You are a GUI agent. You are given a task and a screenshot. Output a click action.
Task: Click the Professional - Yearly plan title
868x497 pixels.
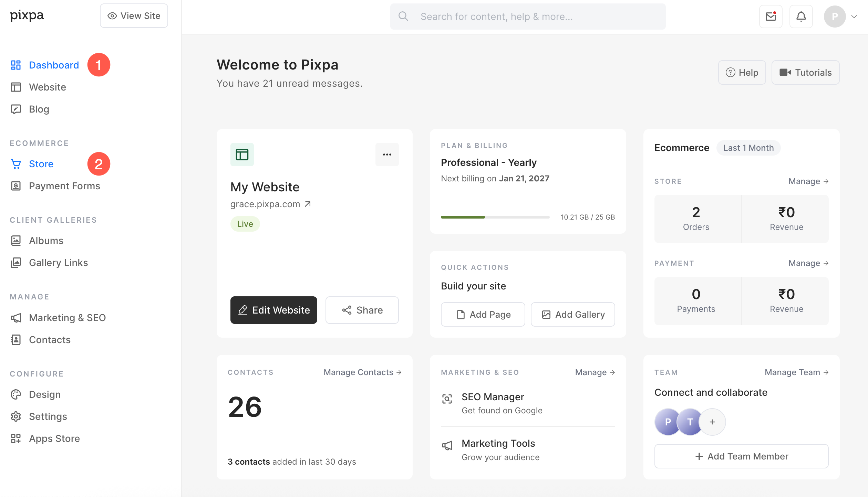tap(489, 162)
